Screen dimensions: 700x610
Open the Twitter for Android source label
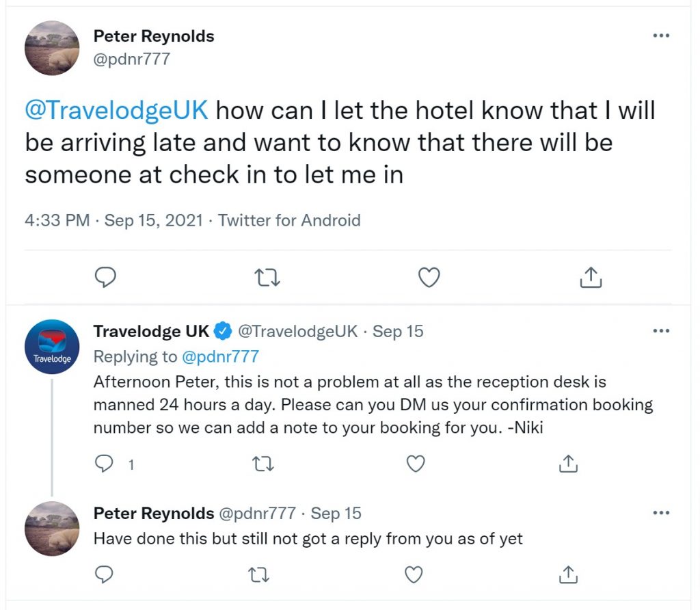coord(289,220)
